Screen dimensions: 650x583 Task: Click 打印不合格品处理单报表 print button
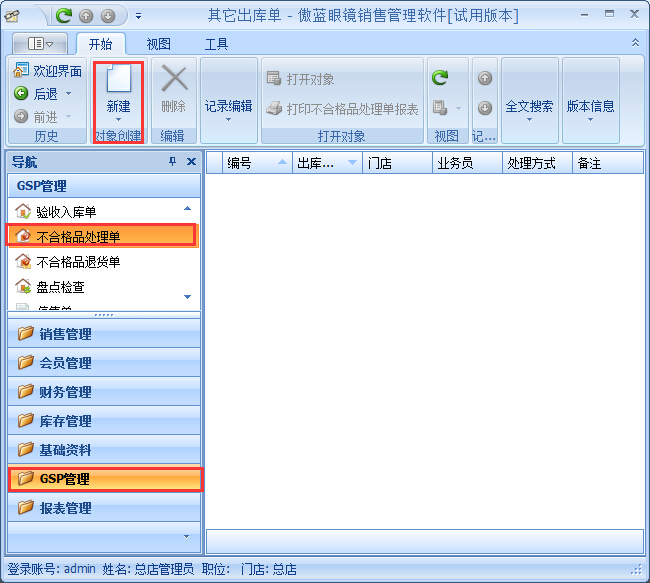tap(342, 109)
